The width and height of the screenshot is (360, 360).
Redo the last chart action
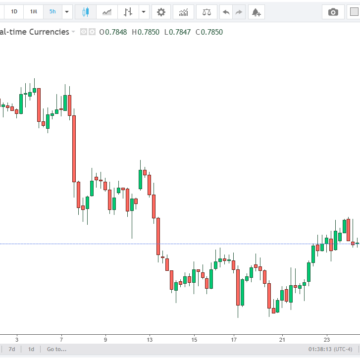tap(239, 12)
